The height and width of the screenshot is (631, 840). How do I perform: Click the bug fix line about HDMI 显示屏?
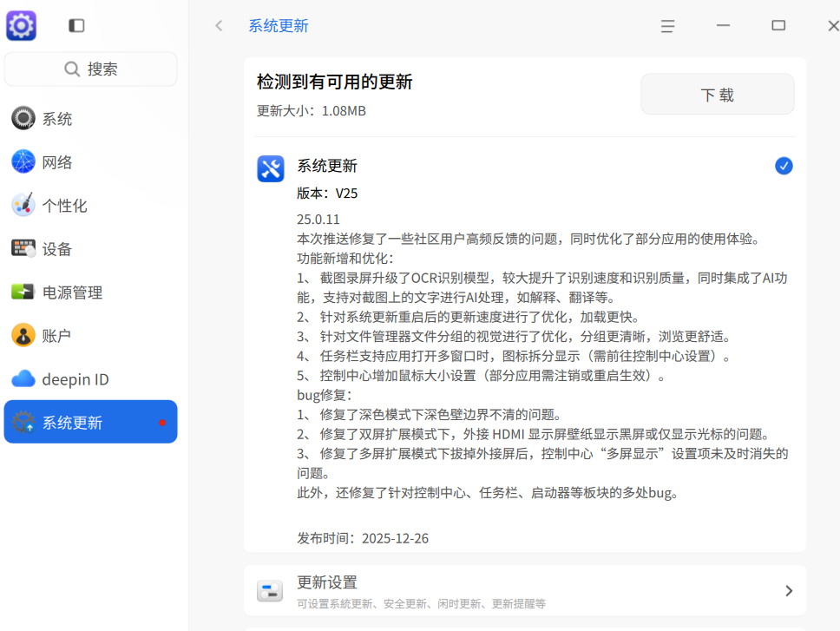coord(535,434)
